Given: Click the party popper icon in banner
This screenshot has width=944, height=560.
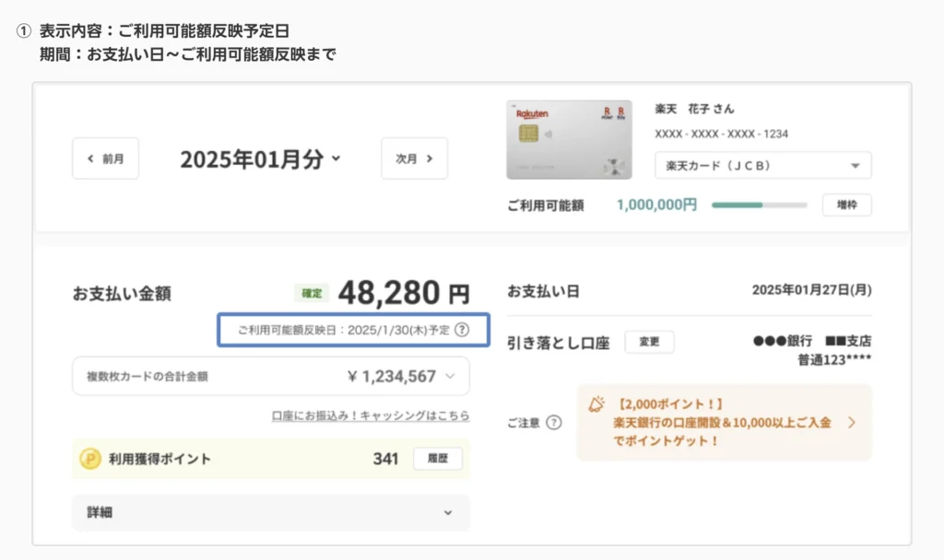Looking at the screenshot, I should (x=596, y=404).
